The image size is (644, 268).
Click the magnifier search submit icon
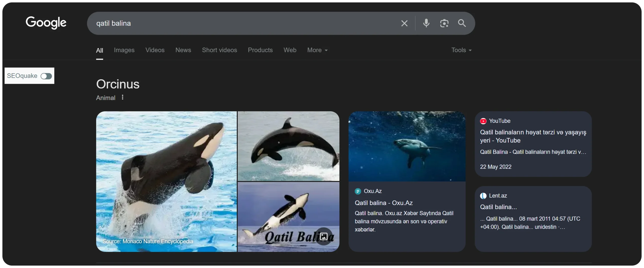tap(462, 23)
